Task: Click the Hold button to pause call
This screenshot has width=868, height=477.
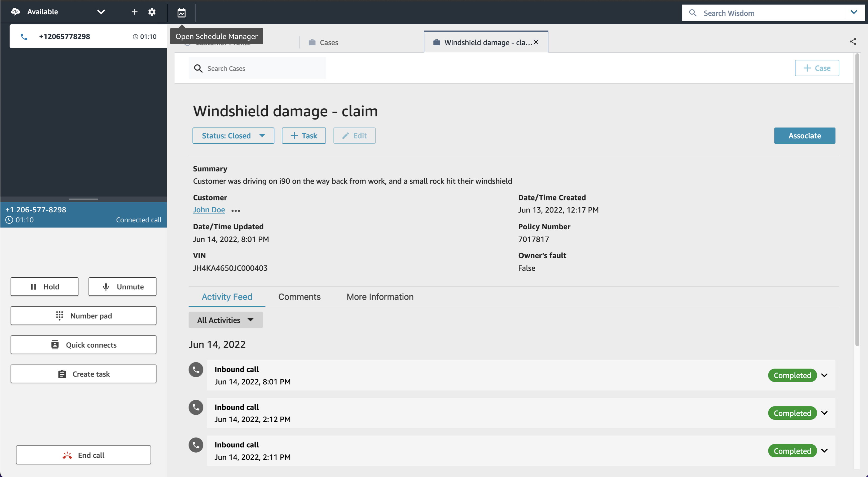Action: [44, 287]
